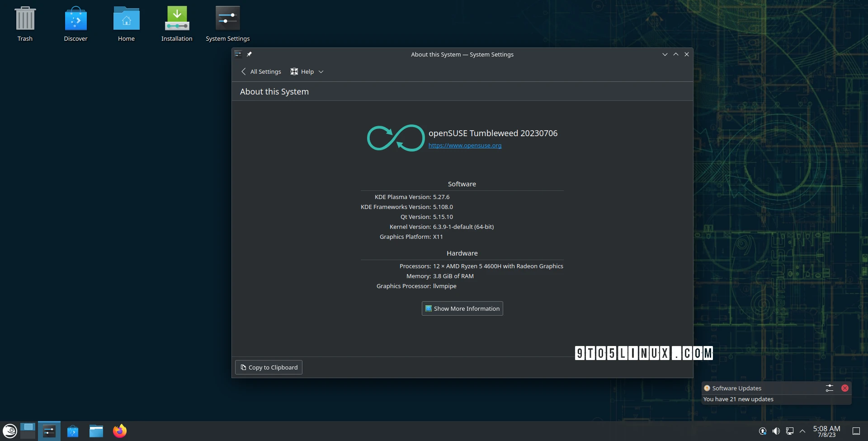Open the Help dropdown chevron
The image size is (868, 441).
point(321,71)
